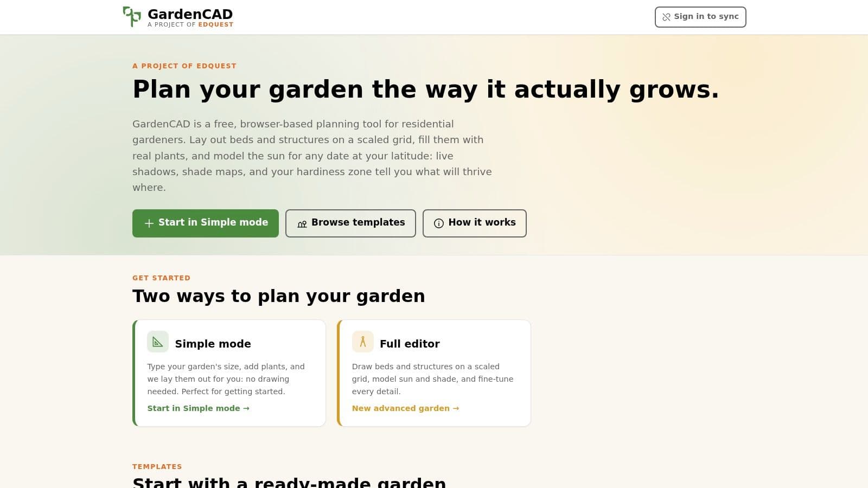Follow the Start in Simple mode arrow link
868x488 pixels.
click(x=199, y=408)
